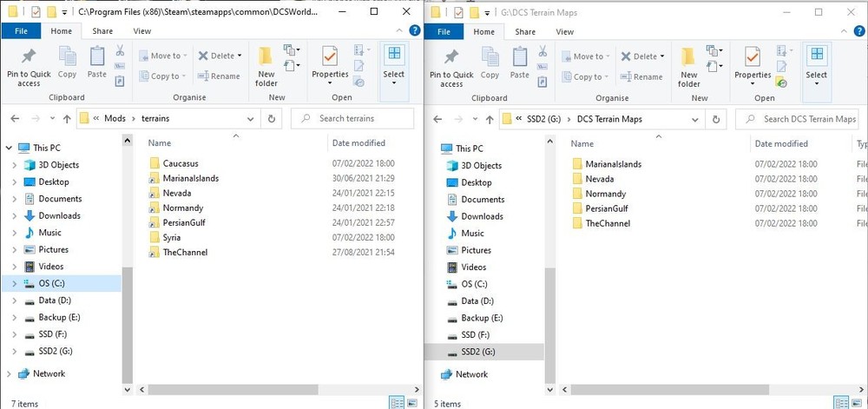Screen dimensions: 868x409
Task: Click Pin to Quick access in terrains window
Action: click(29, 67)
